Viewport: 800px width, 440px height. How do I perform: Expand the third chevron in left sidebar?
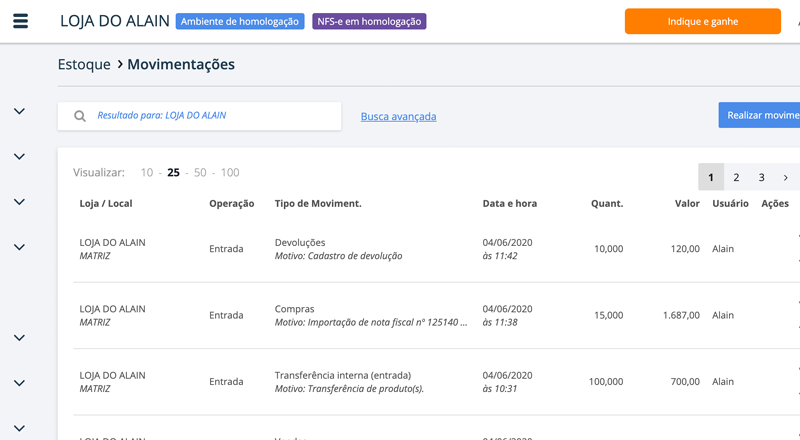tap(19, 202)
